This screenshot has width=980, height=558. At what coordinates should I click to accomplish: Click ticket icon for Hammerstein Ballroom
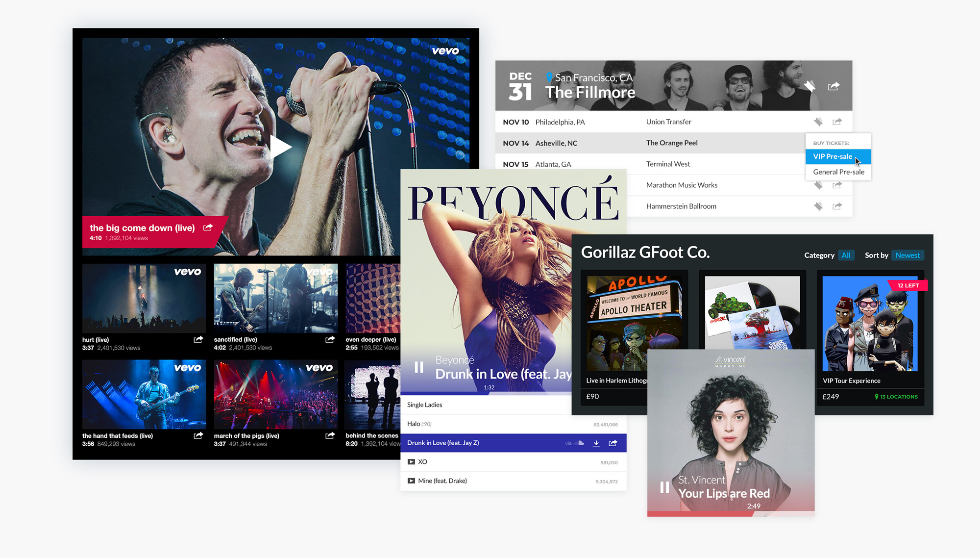(x=818, y=206)
